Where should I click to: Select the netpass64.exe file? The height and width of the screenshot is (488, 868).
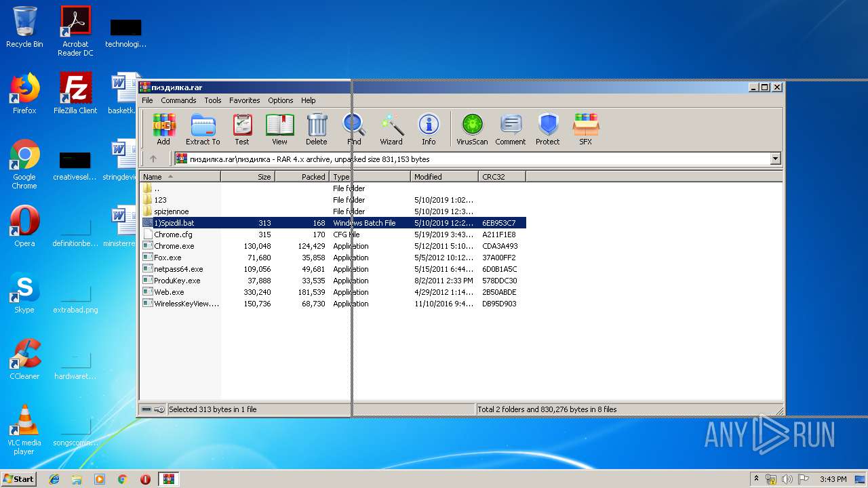click(333, 269)
